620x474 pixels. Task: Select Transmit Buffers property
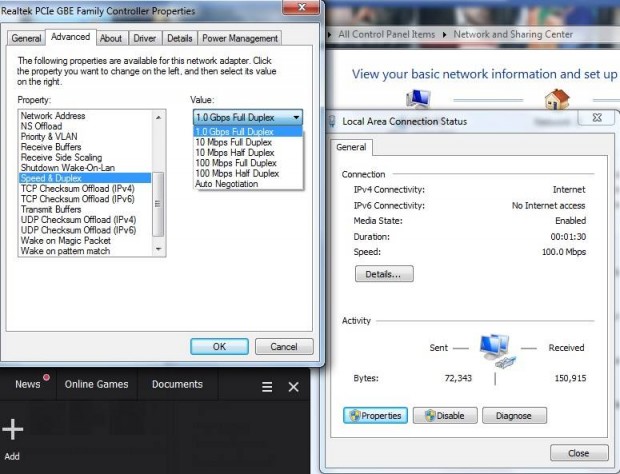[51, 209]
